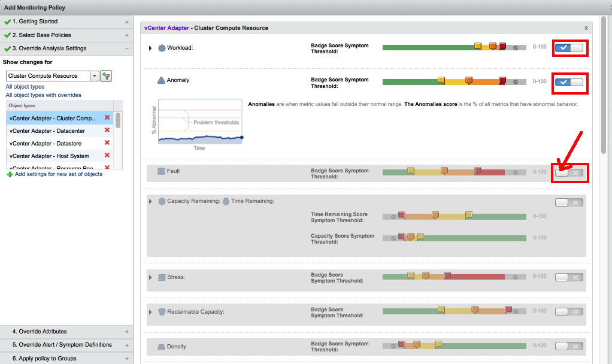Screen dimensions: 612x364
Task: Enable the Fault badge toggle
Action: coord(568,172)
